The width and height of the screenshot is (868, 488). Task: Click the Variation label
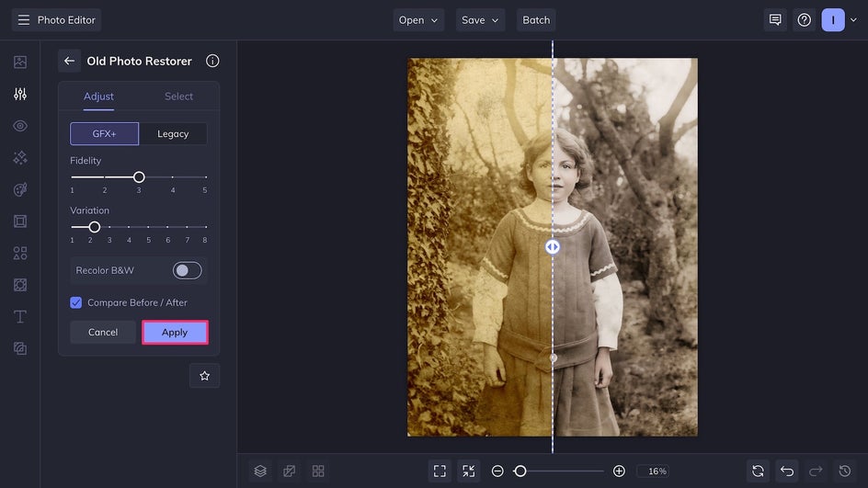[x=90, y=210]
